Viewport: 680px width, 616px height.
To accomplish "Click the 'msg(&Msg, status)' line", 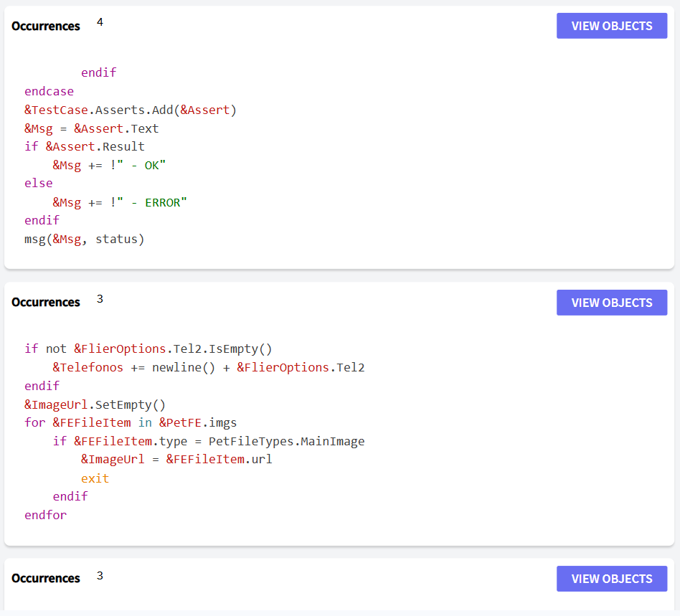I will [84, 240].
